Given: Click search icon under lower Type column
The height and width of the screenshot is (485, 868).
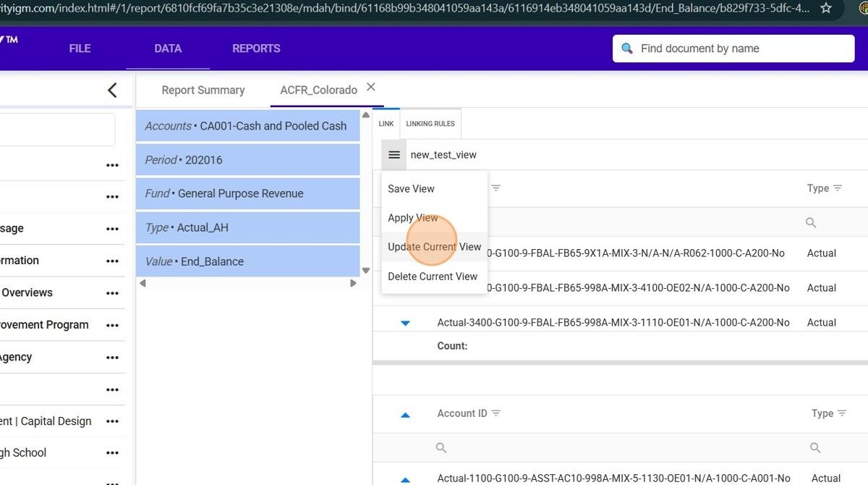Looking at the screenshot, I should pos(815,448).
